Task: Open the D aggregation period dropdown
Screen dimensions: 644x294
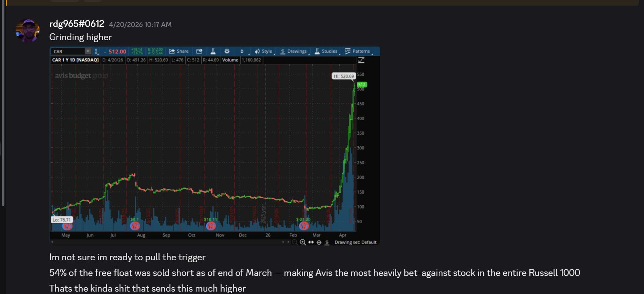Action: pyautogui.click(x=243, y=51)
